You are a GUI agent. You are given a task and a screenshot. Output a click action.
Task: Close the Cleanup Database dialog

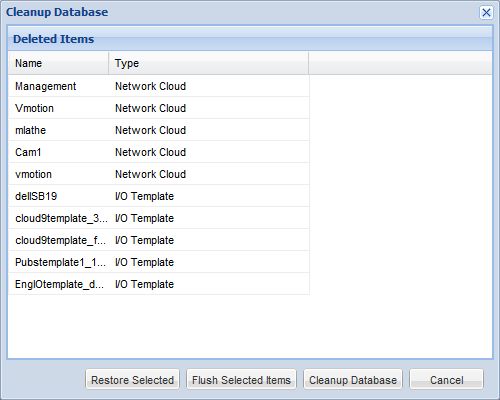coord(486,13)
